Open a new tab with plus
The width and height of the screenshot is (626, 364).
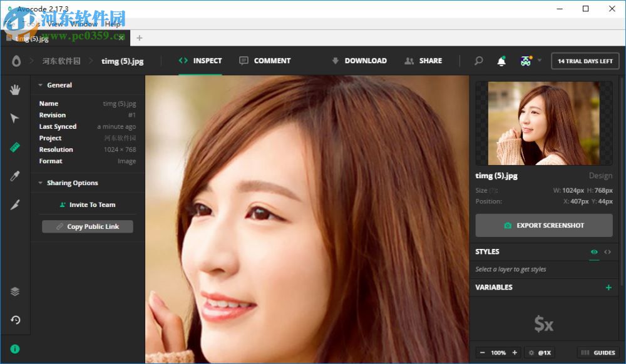[x=140, y=38]
